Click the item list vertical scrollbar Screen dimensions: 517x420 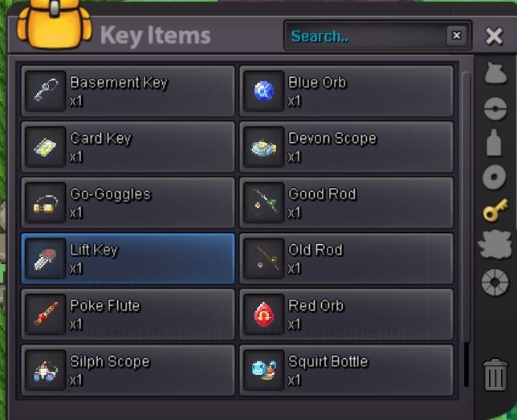pos(466,230)
